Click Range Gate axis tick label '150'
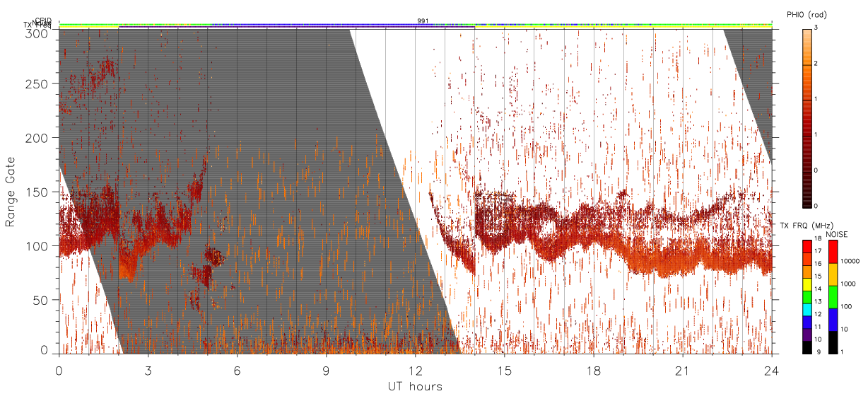This screenshot has width=868, height=401. pos(37,192)
